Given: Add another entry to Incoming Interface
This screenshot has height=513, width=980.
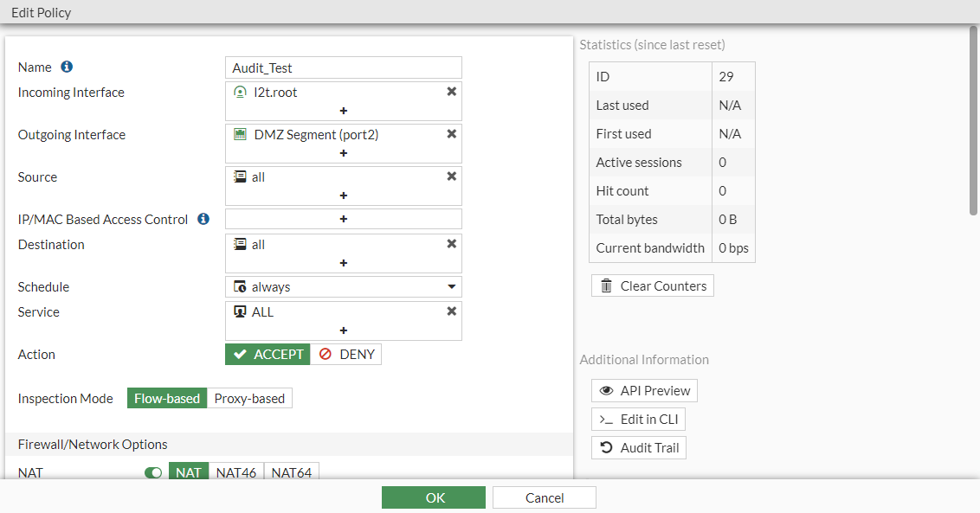Looking at the screenshot, I should tap(344, 111).
